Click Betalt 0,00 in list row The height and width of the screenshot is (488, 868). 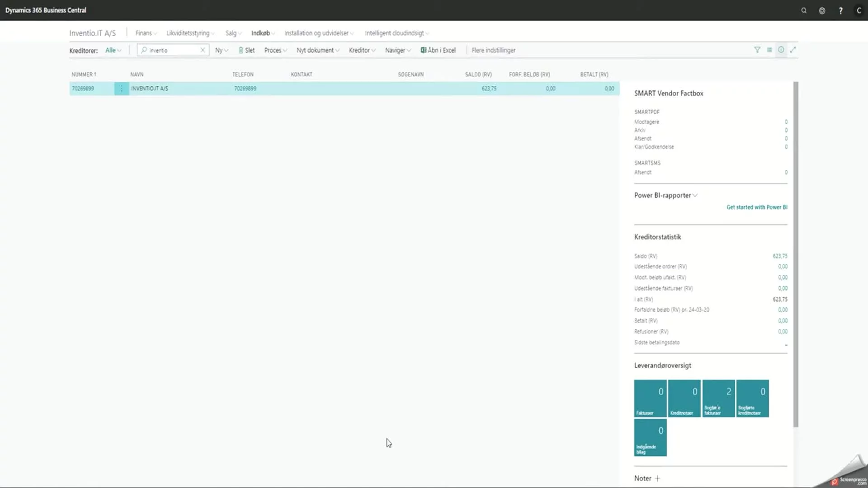pyautogui.click(x=609, y=89)
